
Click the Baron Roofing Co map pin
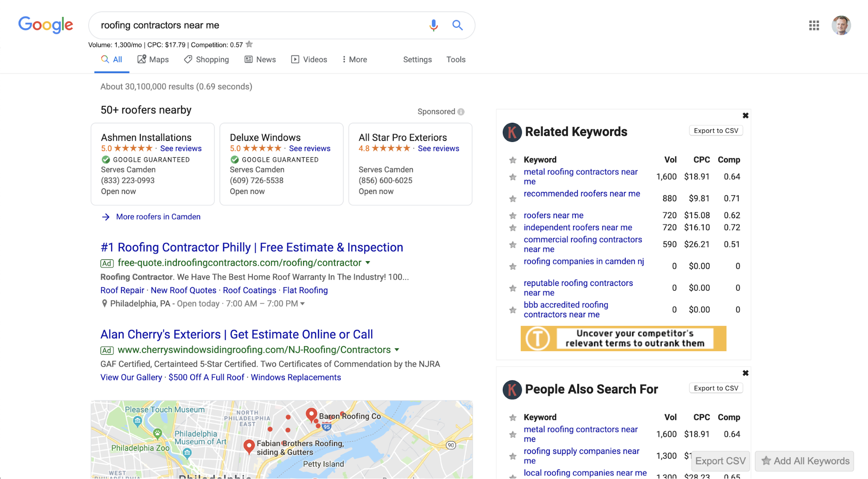pos(311,415)
